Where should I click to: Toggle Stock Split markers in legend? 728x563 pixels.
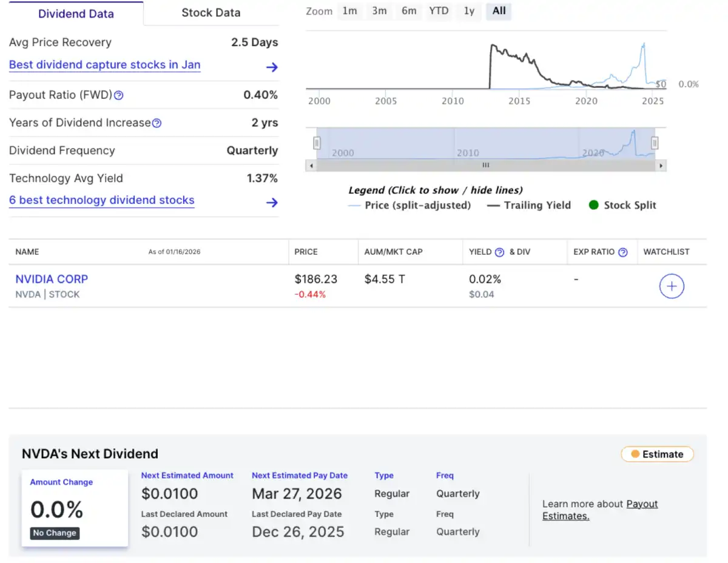622,205
